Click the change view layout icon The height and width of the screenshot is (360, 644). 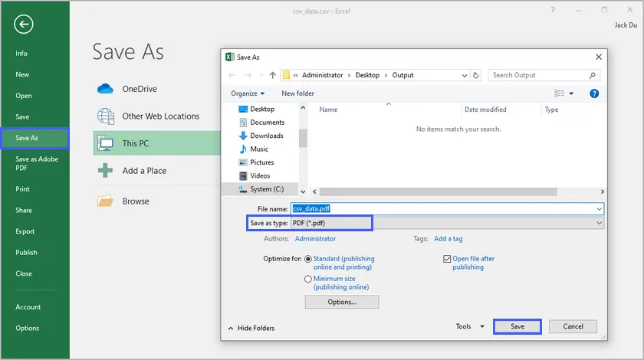pyautogui.click(x=560, y=93)
